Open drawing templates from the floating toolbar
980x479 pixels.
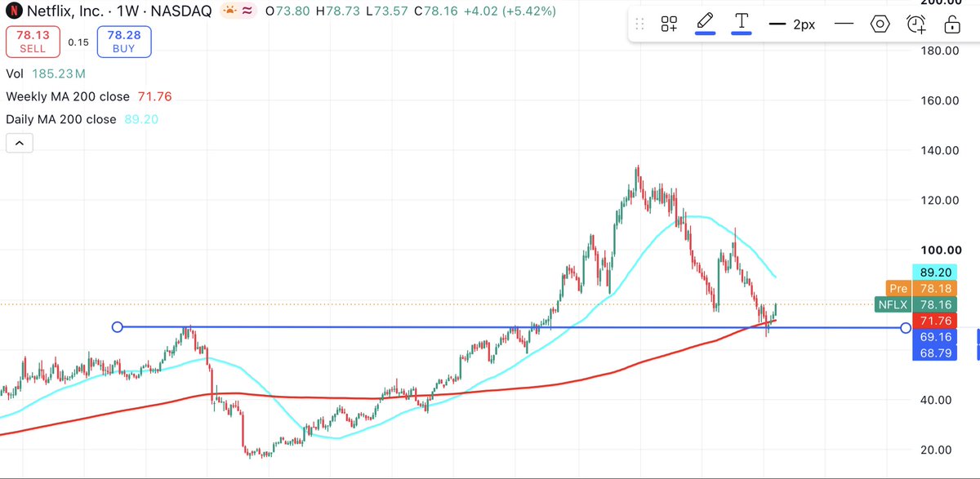[669, 24]
